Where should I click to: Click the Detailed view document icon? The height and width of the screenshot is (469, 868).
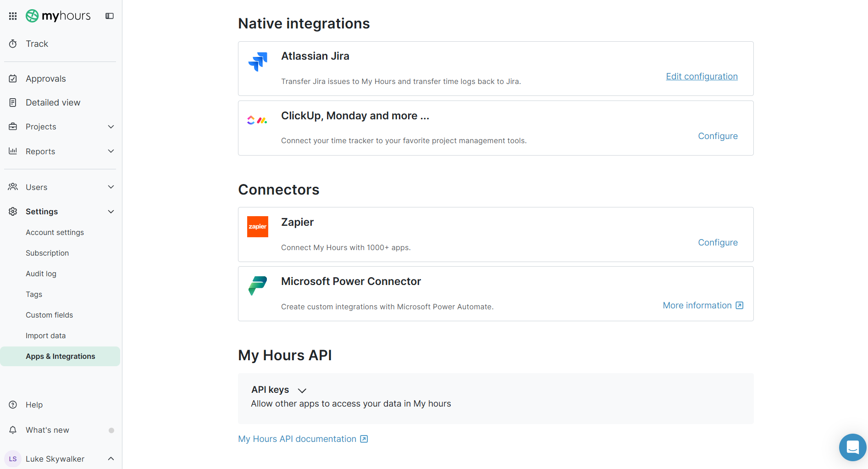(x=13, y=102)
